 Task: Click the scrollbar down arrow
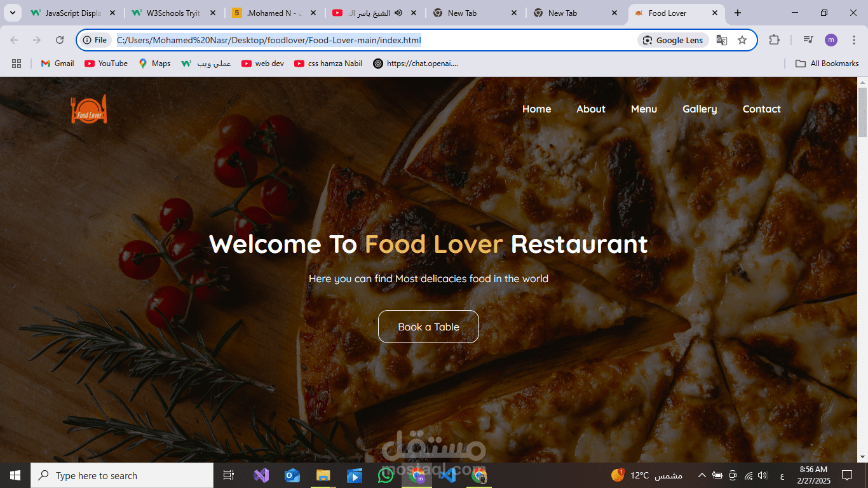pyautogui.click(x=862, y=457)
